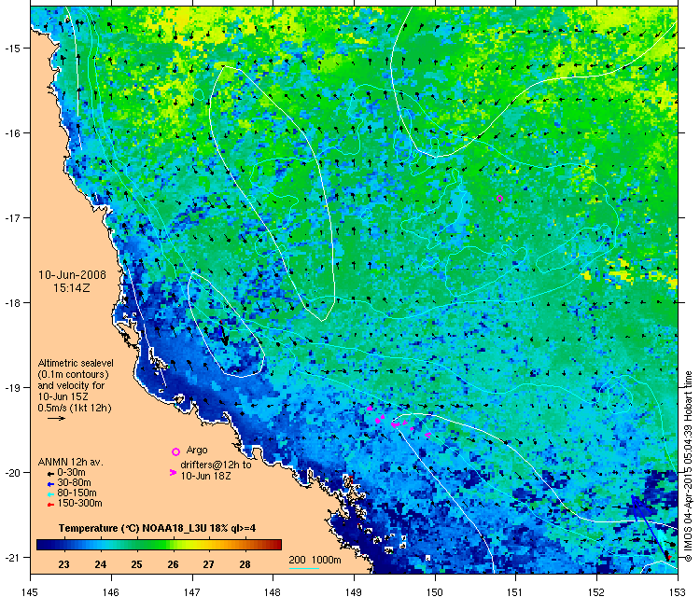Click the temperature color bar
Viewport: 700px width, 597px height.
point(159,545)
